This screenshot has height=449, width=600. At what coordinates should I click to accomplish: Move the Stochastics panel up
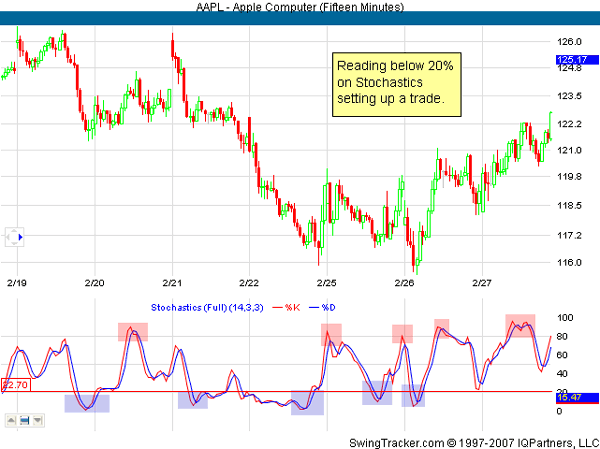(11, 421)
